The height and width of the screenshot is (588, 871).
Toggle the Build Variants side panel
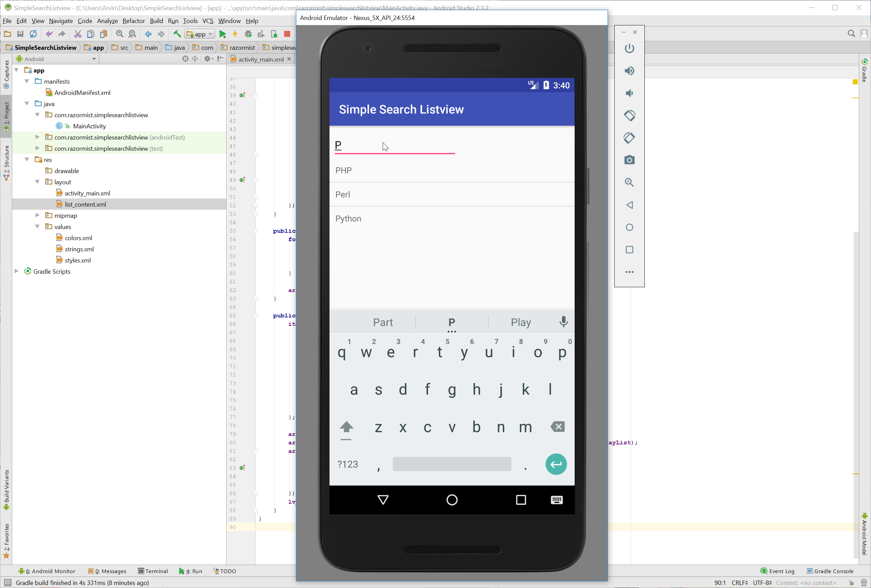pyautogui.click(x=6, y=490)
